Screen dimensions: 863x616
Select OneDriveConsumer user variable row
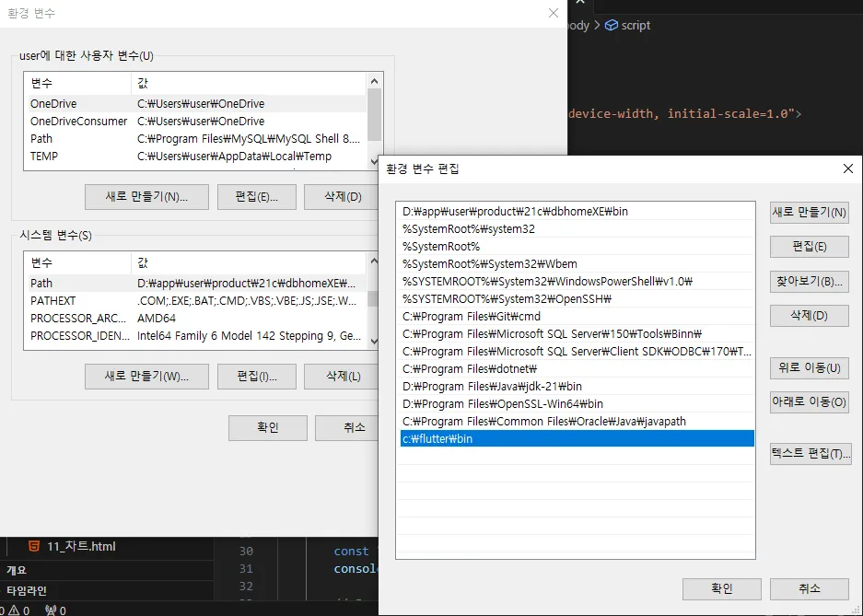click(x=197, y=122)
